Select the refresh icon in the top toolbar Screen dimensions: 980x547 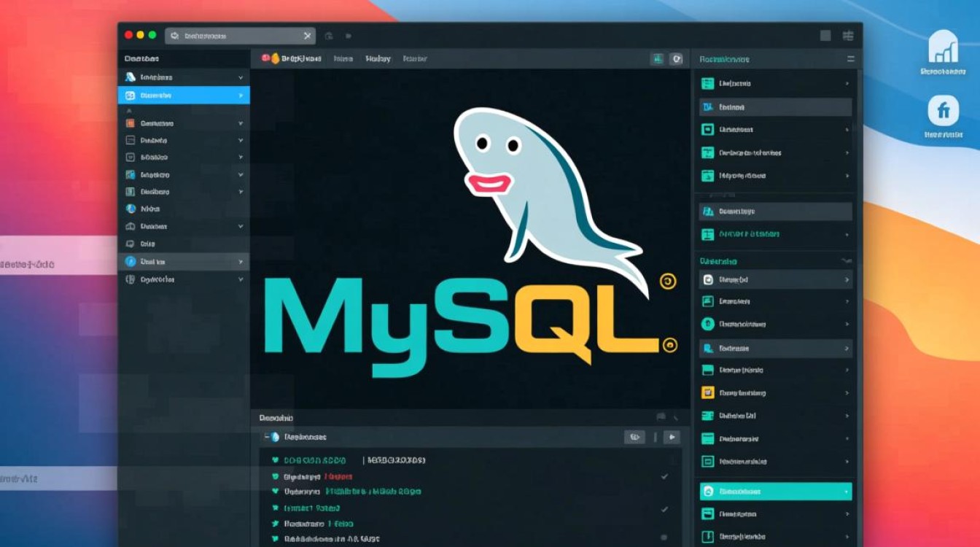[677, 59]
